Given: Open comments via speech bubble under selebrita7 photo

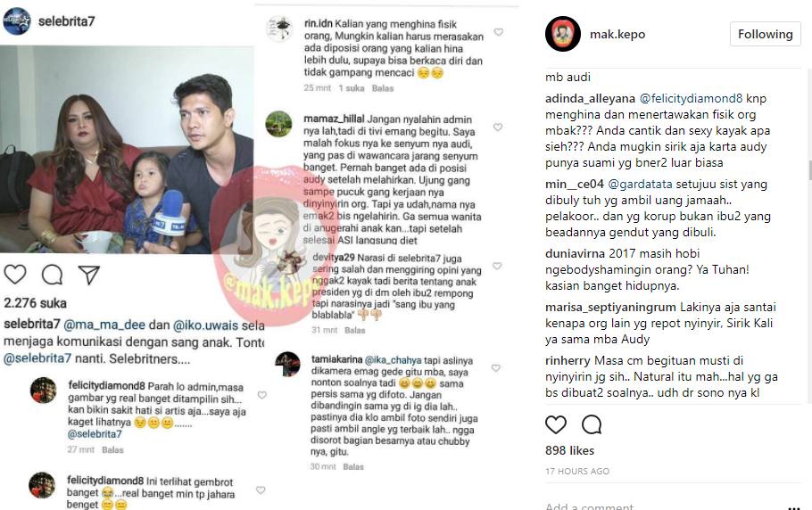Looking at the screenshot, I should click(x=53, y=275).
